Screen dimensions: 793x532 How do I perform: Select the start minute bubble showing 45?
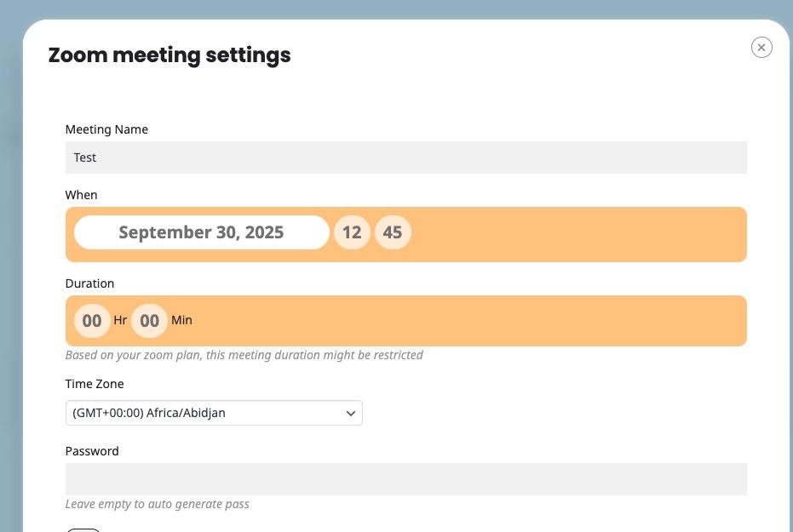(x=393, y=232)
